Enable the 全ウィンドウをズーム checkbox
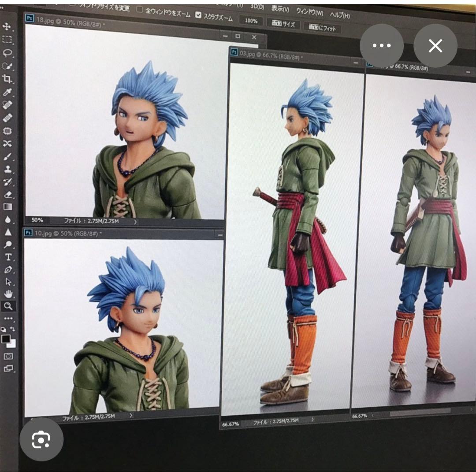Screen dimensions: 476x472 point(140,10)
